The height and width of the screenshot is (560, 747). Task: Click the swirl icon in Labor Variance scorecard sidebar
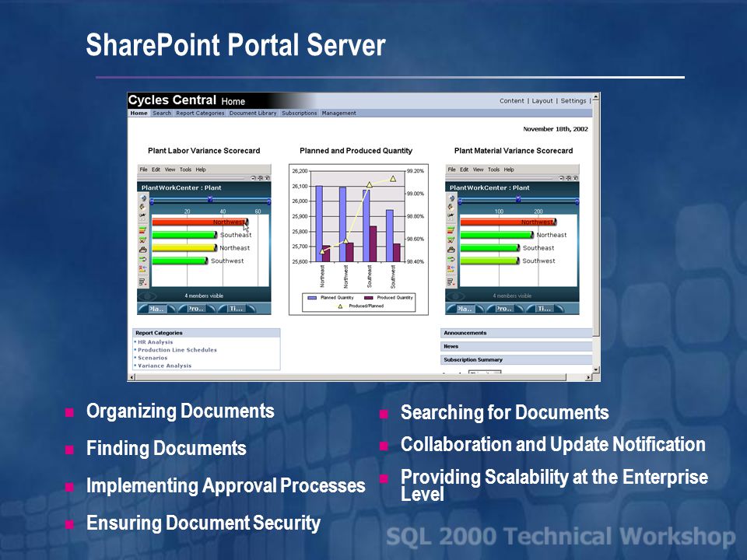click(142, 207)
